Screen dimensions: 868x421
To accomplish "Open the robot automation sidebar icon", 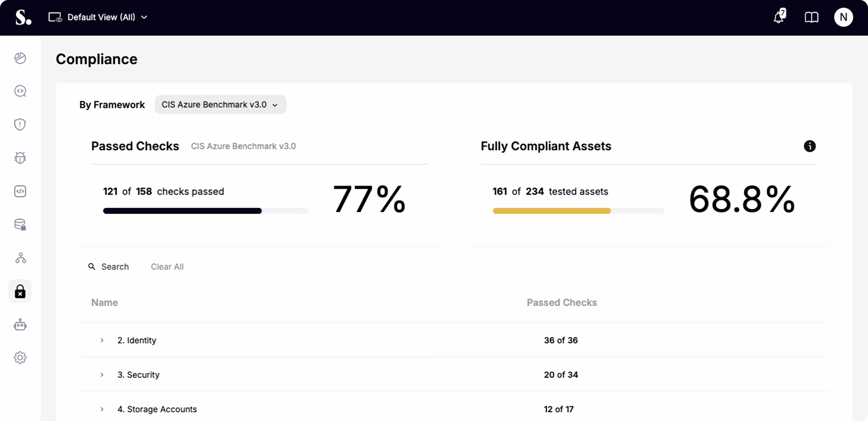I will 20,325.
